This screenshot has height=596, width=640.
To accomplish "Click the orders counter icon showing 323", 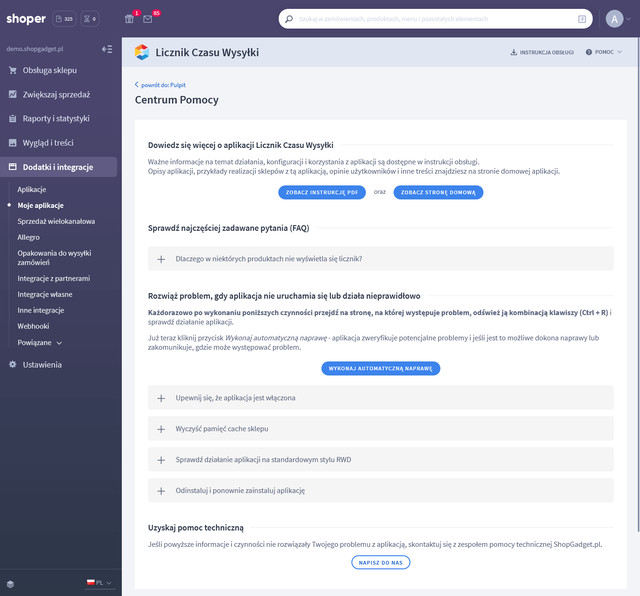I will (x=64, y=19).
